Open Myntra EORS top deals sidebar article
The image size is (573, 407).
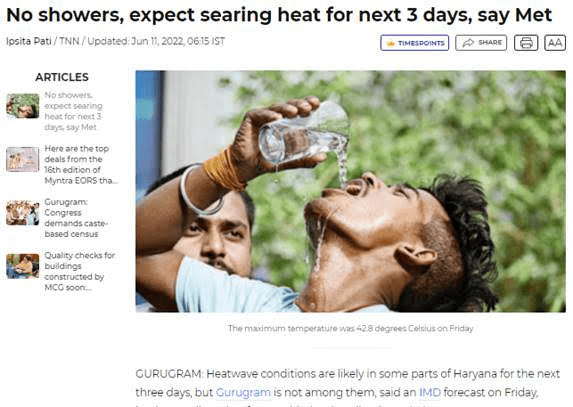pyautogui.click(x=81, y=164)
